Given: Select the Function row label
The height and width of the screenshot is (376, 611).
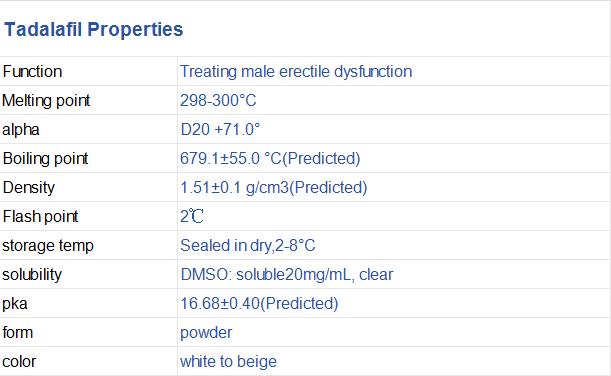Looking at the screenshot, I should pos(32,72).
